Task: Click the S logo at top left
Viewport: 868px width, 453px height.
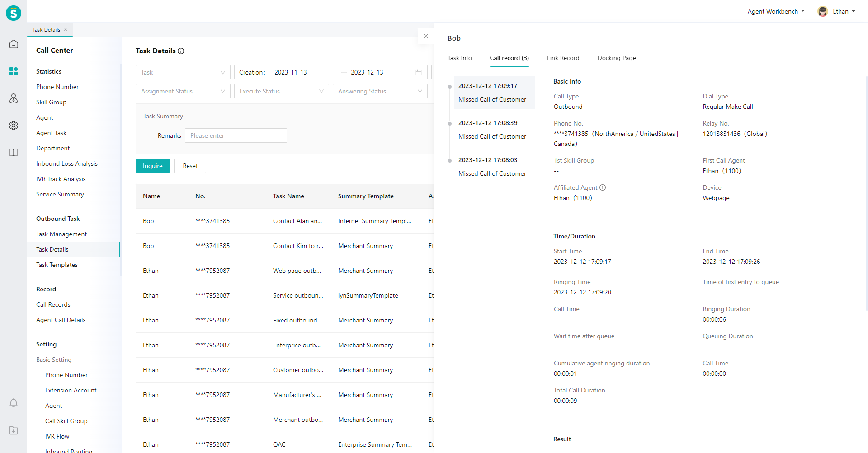Action: pos(14,13)
